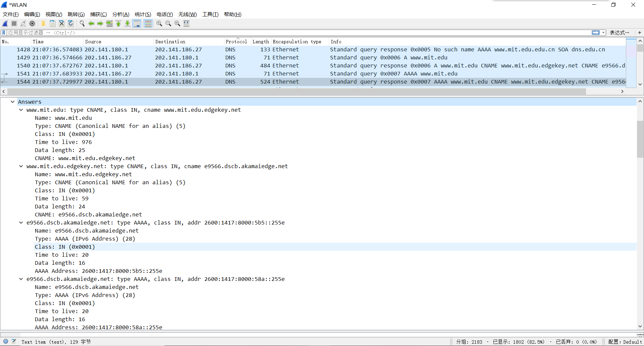Open the 电话(Y) menu
644x346 pixels.
(x=165, y=14)
